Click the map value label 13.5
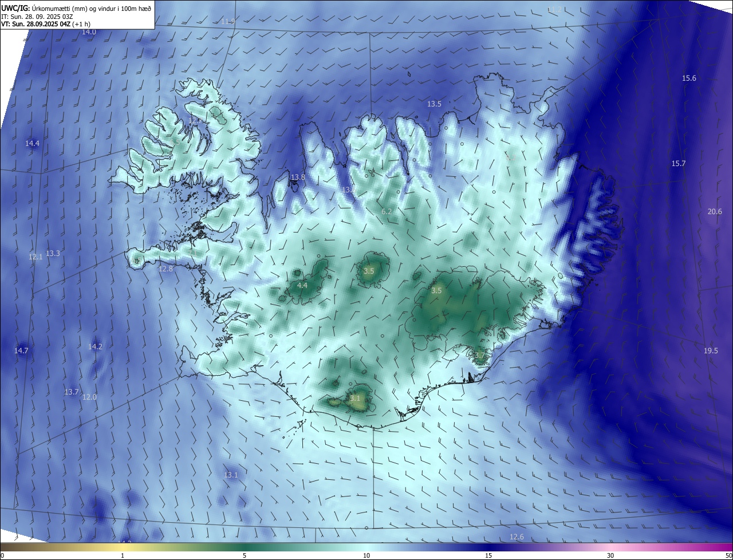The height and width of the screenshot is (560, 733). (x=434, y=104)
